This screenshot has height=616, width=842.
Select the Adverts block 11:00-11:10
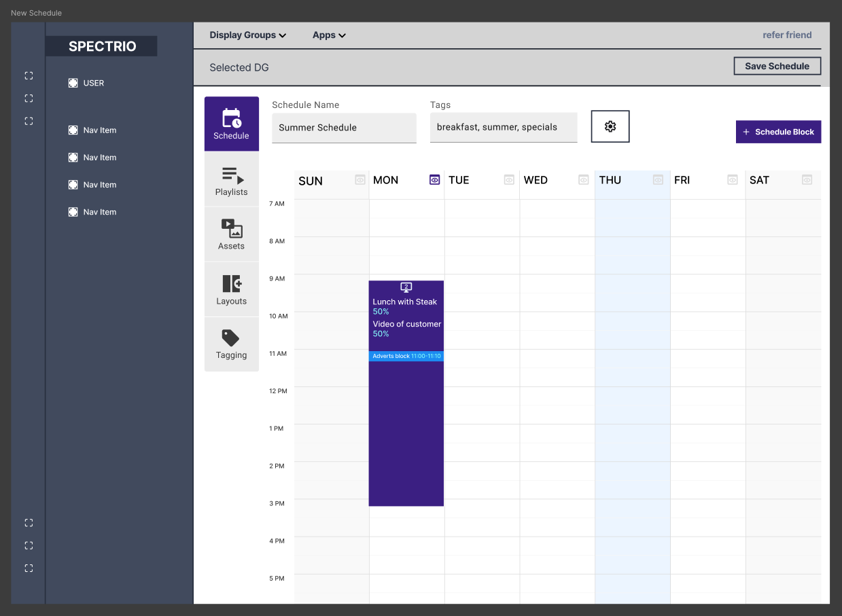406,356
